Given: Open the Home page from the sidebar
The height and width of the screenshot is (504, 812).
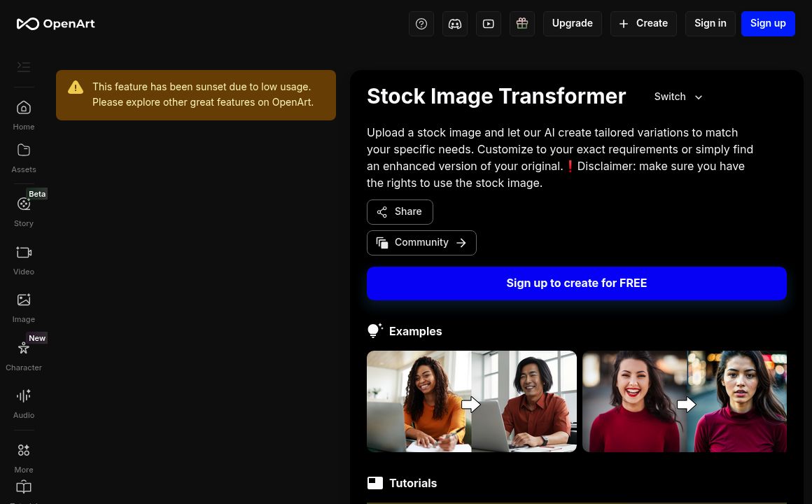Looking at the screenshot, I should (x=24, y=112).
